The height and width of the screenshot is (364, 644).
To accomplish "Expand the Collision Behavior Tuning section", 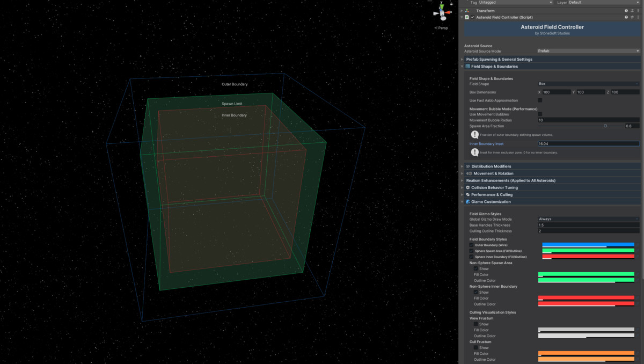I will pos(551,187).
